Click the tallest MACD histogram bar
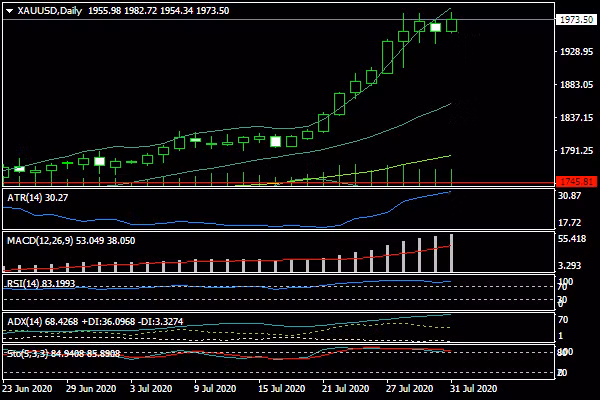 tap(452, 253)
